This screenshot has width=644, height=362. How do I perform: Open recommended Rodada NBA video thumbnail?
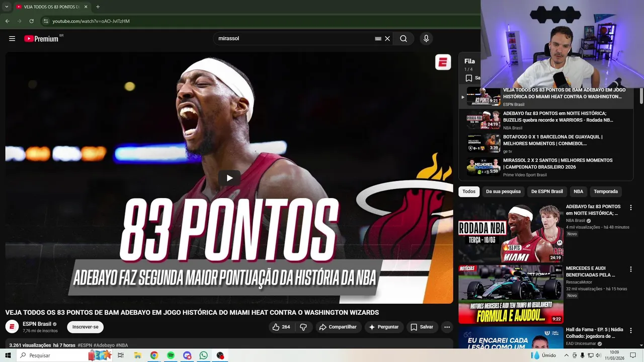(511, 233)
